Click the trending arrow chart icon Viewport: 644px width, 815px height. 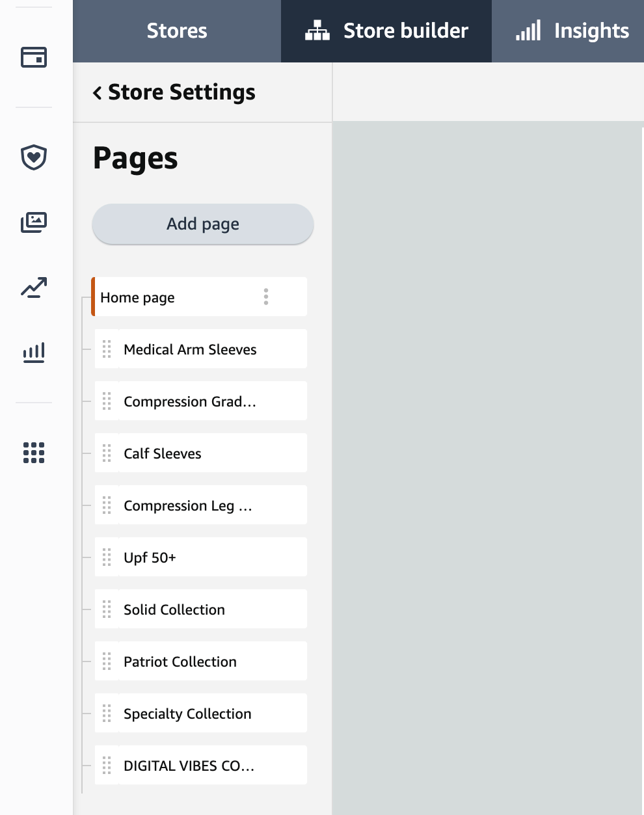click(x=34, y=287)
